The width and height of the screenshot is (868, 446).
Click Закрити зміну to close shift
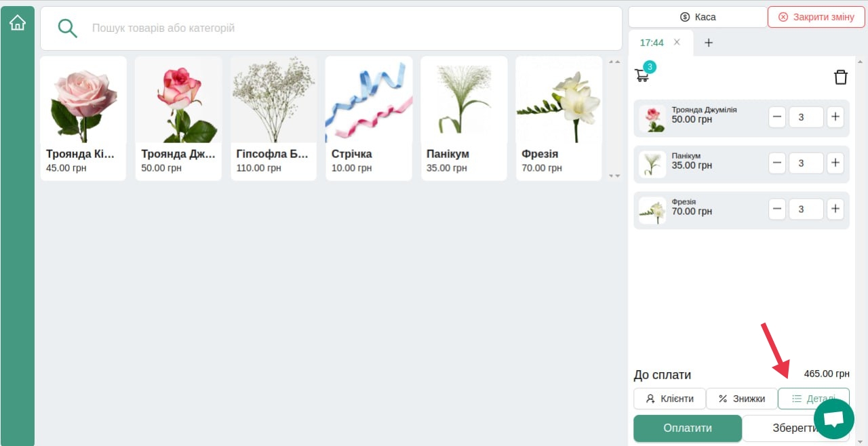(816, 17)
